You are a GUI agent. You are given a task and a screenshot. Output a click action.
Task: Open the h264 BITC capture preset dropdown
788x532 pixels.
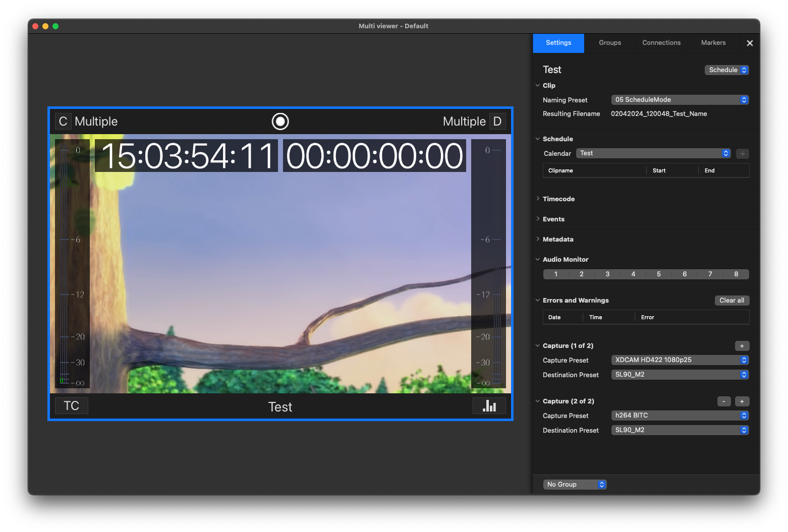(680, 416)
